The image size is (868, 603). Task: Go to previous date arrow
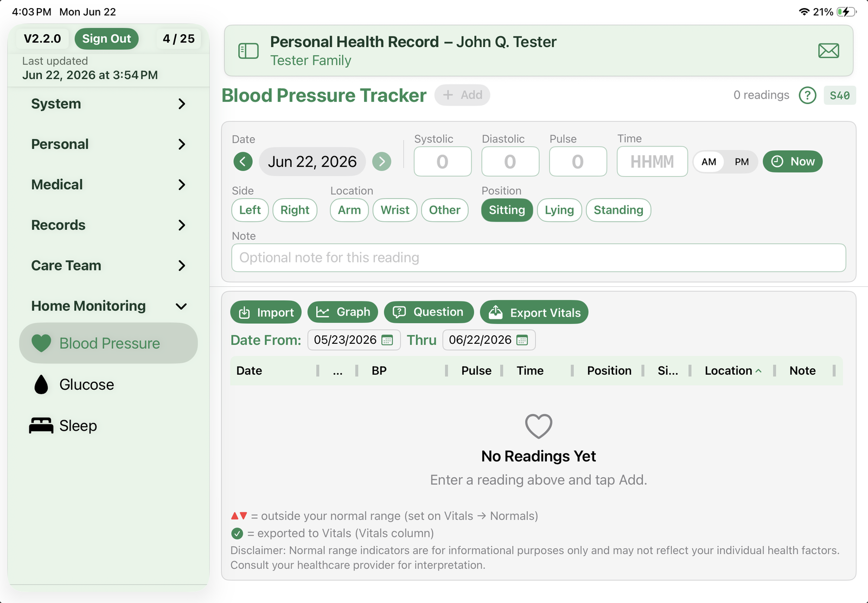(x=243, y=162)
